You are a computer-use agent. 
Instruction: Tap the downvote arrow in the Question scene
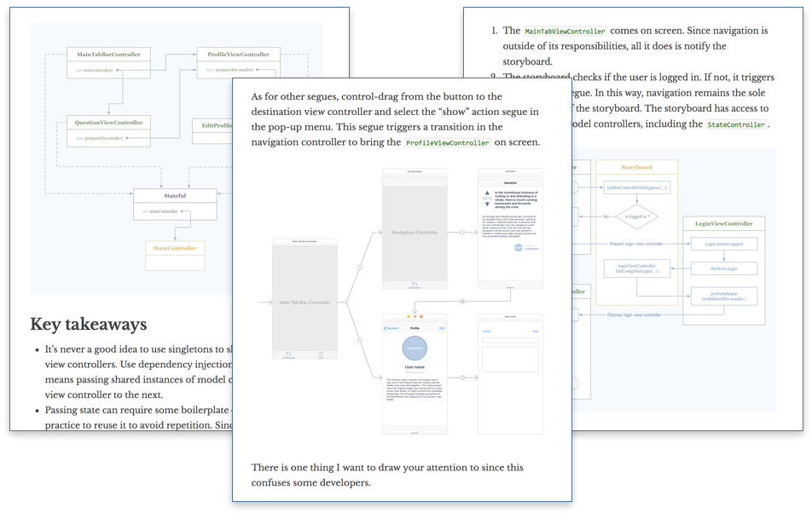[487, 205]
